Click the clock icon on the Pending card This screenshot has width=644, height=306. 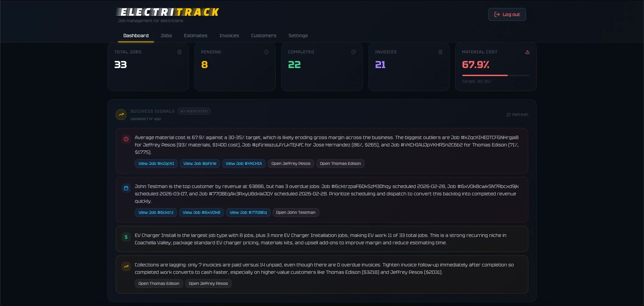pos(266,52)
